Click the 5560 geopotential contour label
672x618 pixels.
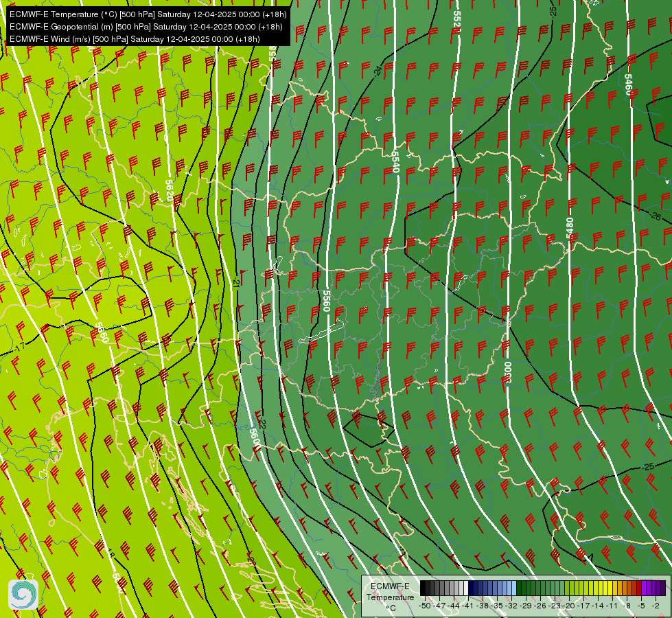coord(327,301)
